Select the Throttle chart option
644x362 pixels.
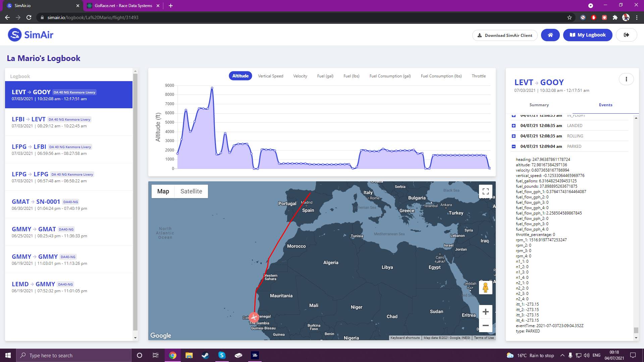478,76
